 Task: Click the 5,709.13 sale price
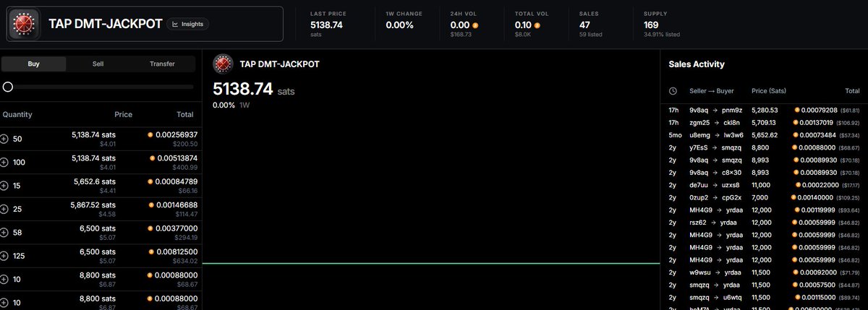click(x=763, y=123)
